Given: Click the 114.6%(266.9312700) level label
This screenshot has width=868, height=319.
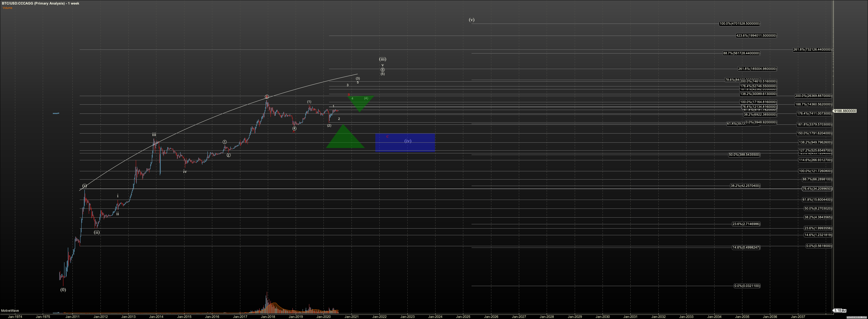Looking at the screenshot, I should click(x=815, y=160).
